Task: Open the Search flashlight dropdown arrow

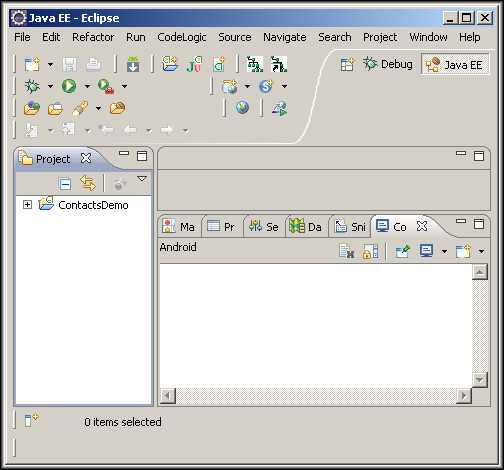Action: tap(98, 108)
